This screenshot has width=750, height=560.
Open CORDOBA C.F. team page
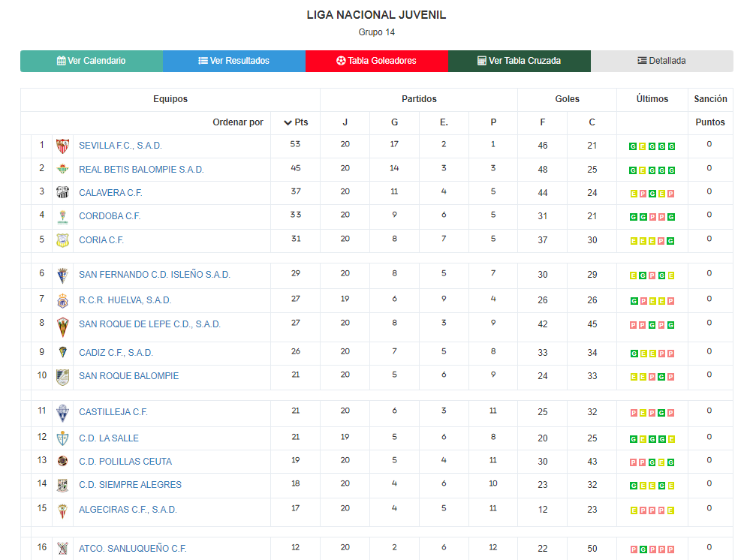coord(110,216)
